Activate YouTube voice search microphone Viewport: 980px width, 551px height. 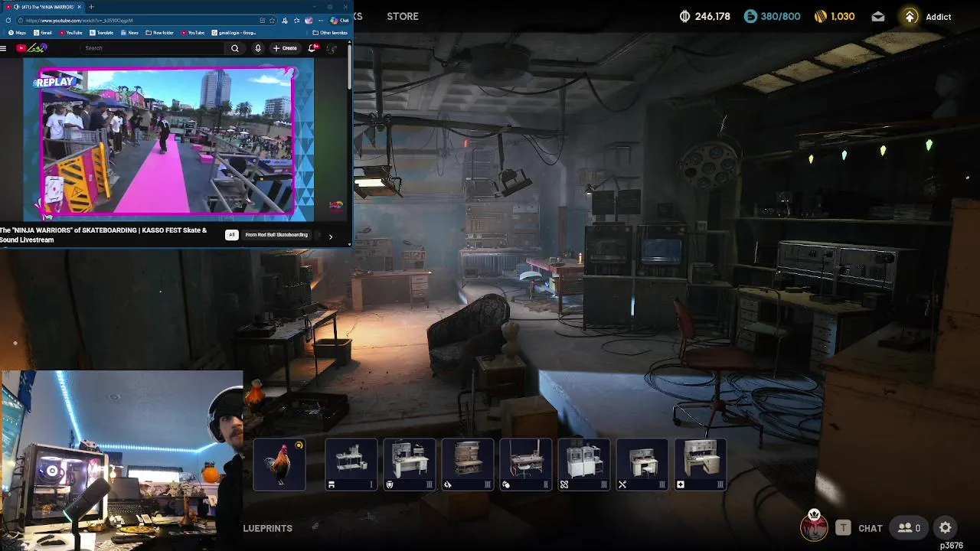[258, 48]
